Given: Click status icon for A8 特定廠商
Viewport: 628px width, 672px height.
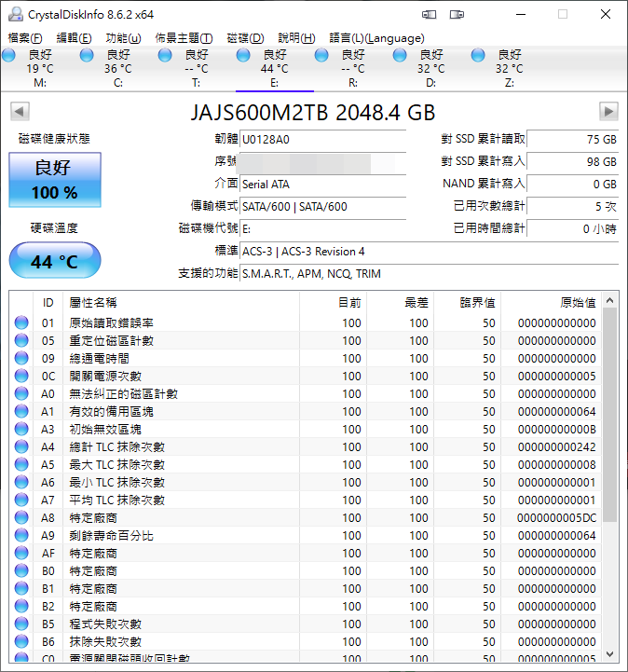Looking at the screenshot, I should 21,517.
